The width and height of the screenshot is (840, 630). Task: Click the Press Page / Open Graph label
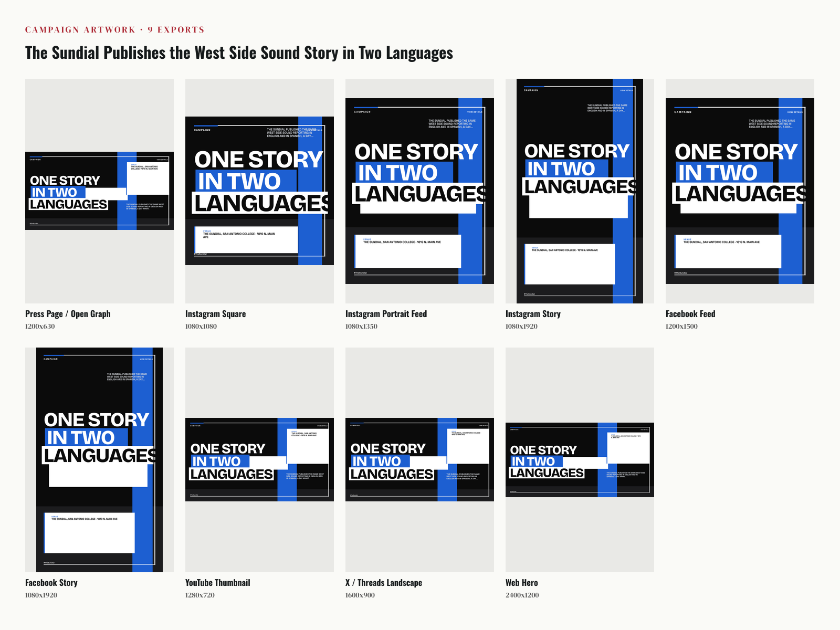(x=68, y=314)
